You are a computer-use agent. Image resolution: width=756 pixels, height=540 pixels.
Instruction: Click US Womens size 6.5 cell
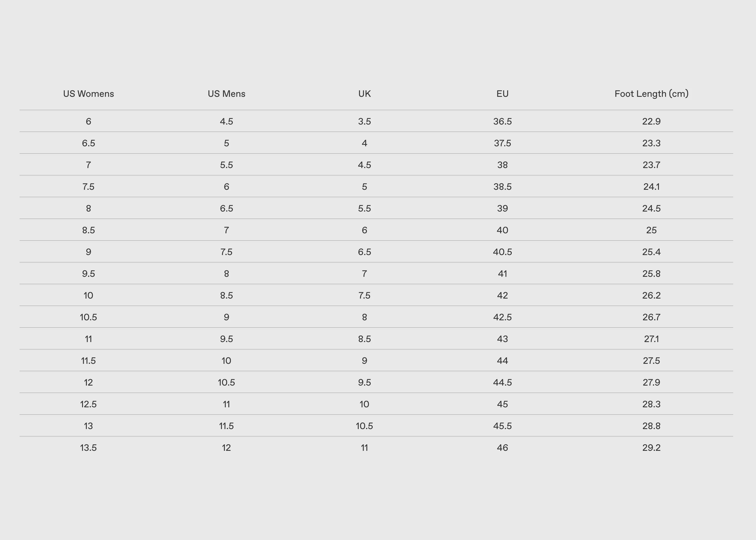point(88,143)
